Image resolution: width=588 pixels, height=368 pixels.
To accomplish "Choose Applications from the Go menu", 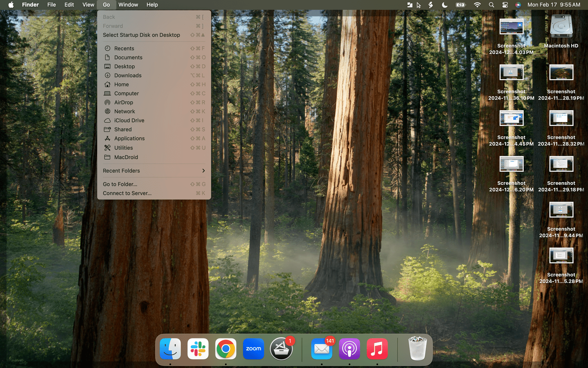I will pyautogui.click(x=129, y=138).
